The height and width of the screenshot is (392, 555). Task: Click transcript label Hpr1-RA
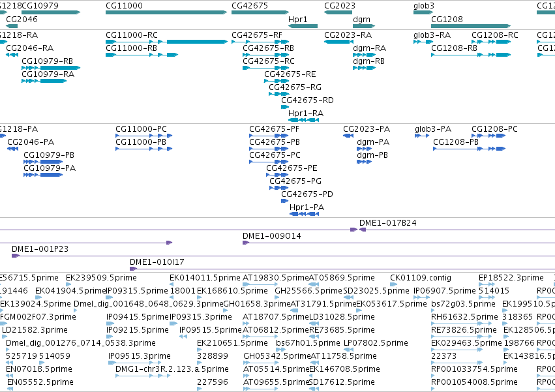pos(306,113)
